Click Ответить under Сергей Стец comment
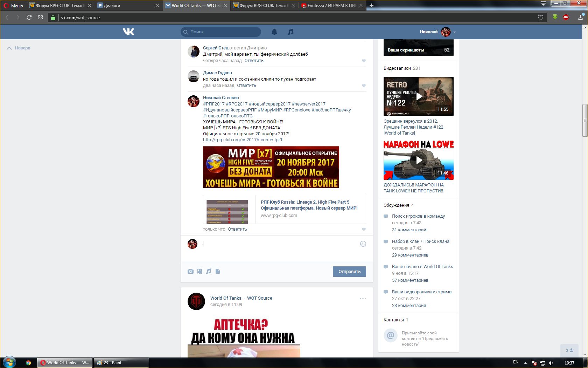588x368 pixels. 254,61
